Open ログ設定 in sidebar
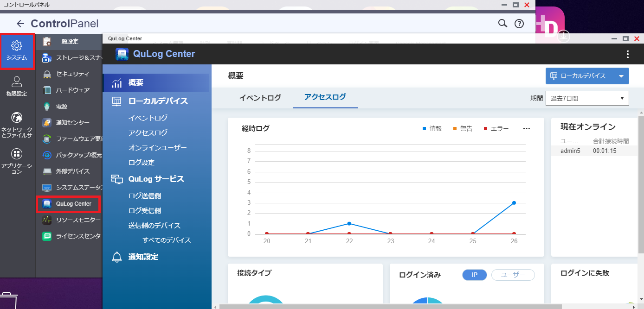 [142, 163]
